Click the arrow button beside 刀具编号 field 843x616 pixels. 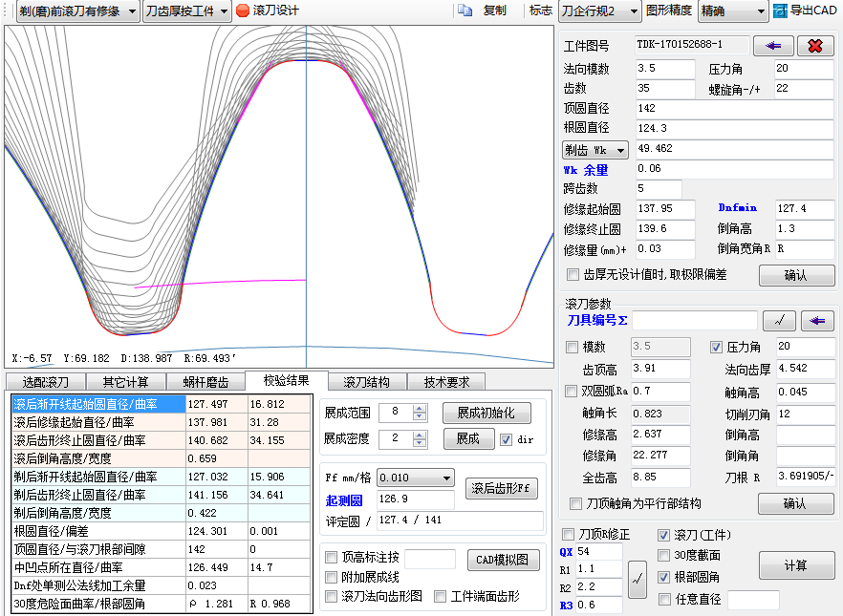tap(817, 321)
